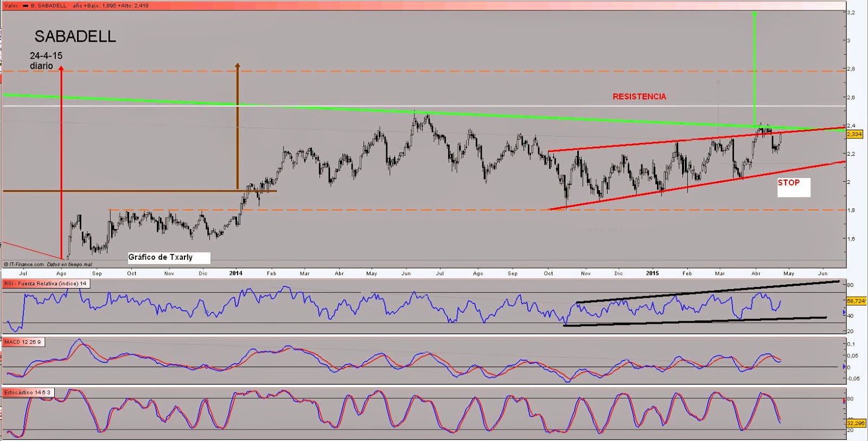Click the stochastic value tag 32,296

tap(856, 423)
